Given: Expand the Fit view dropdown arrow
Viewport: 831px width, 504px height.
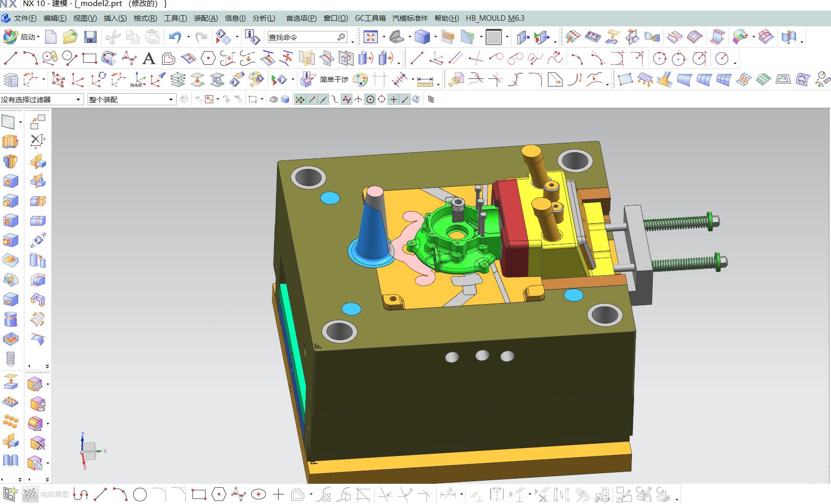Looking at the screenshot, I should (384, 37).
